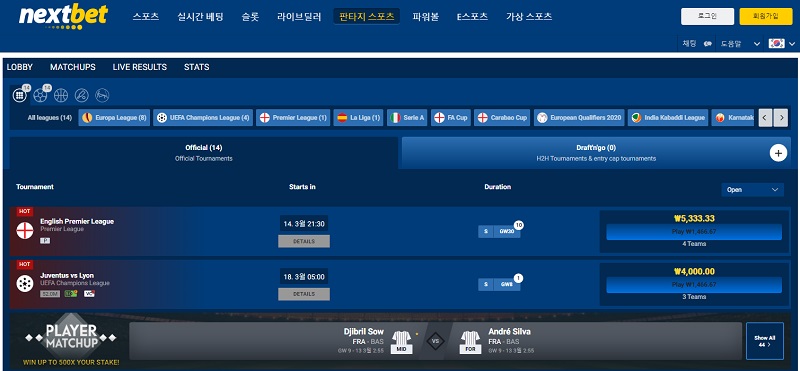Filter by European Qualifiers 2020
The image size is (800, 371).
tap(579, 118)
